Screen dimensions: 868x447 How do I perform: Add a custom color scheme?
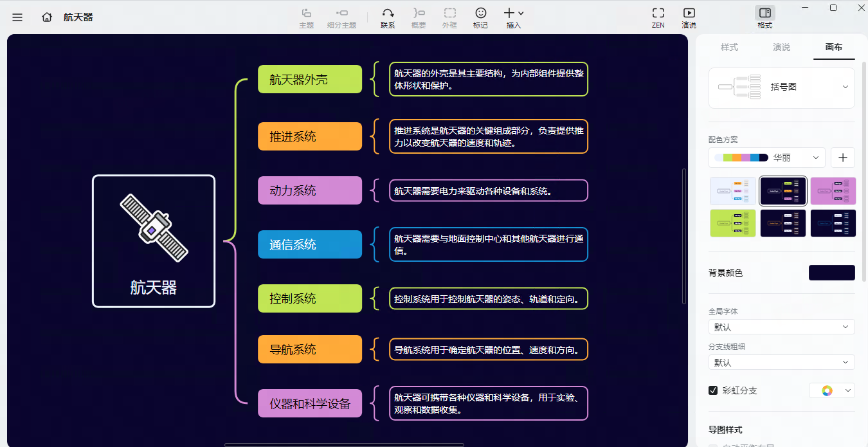point(843,158)
